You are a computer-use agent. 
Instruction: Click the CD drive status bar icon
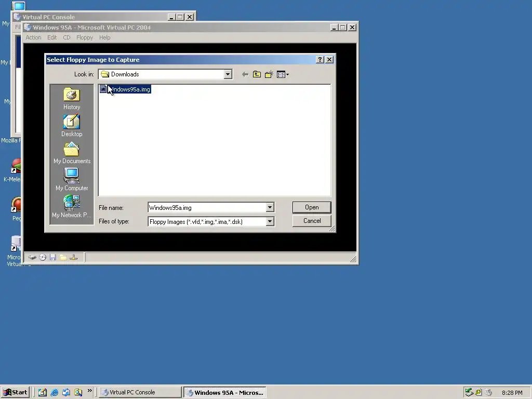click(43, 258)
